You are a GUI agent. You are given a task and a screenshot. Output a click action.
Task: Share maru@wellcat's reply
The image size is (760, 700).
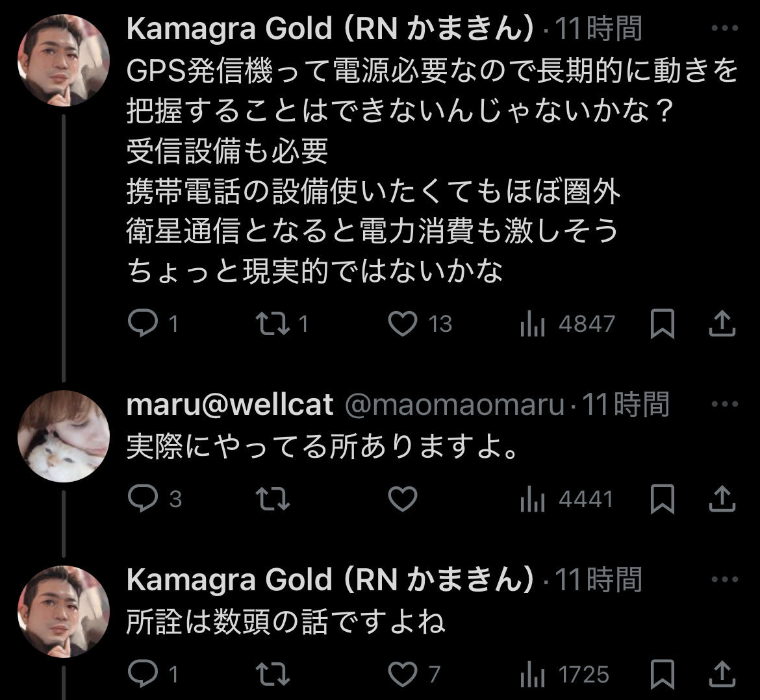[x=722, y=499]
